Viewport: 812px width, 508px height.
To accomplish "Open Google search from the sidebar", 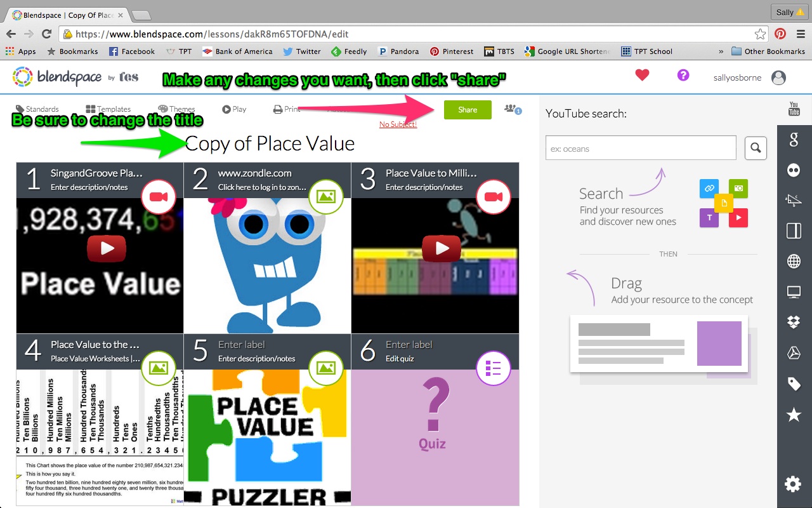I will pyautogui.click(x=794, y=140).
